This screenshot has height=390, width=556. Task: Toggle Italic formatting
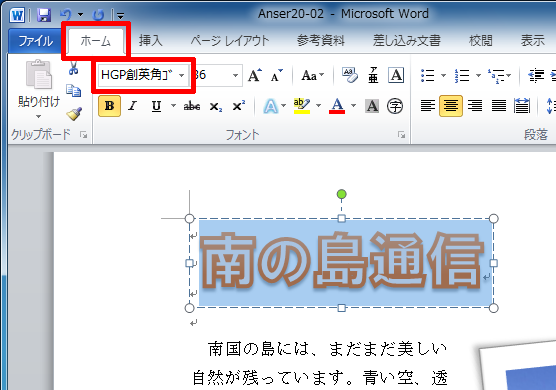(133, 106)
